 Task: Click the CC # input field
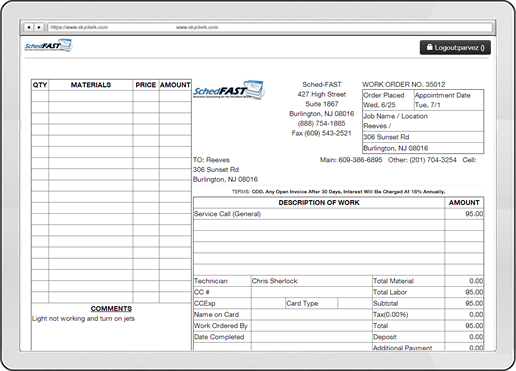[312, 292]
